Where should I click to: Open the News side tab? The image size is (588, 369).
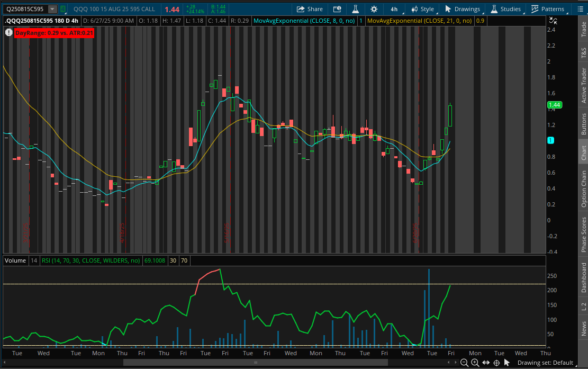(583, 328)
